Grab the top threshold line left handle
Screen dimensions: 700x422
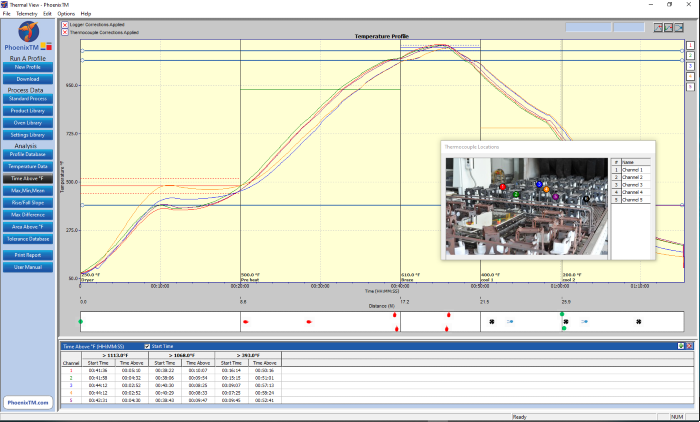pos(83,51)
